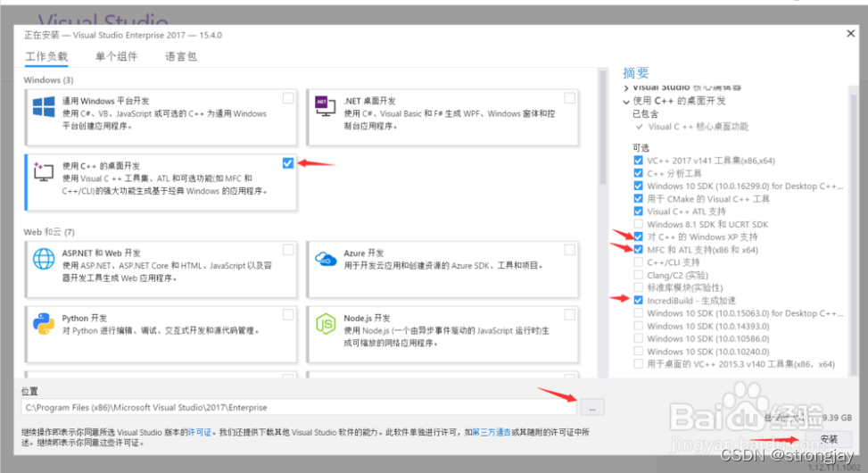Enable Windows 10 SDK 10.0.10240.0 checkbox
This screenshot has width=868, height=473.
click(638, 351)
